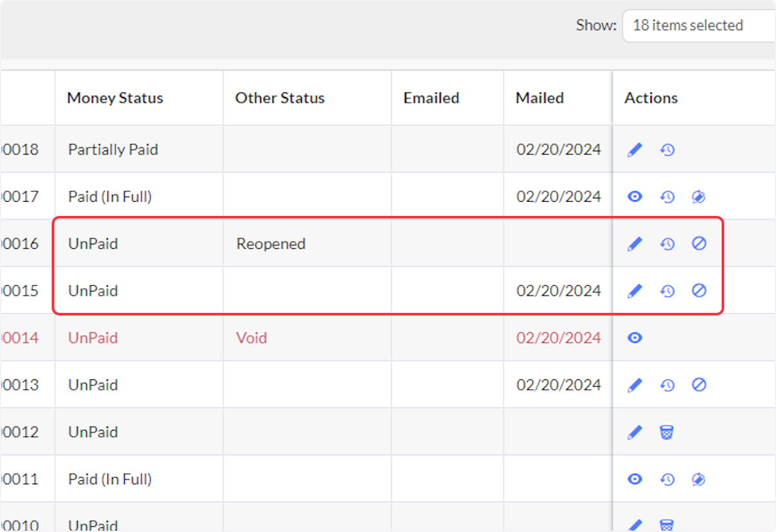Edit the invoice in row 0012
The image size is (776, 532).
coord(635,432)
